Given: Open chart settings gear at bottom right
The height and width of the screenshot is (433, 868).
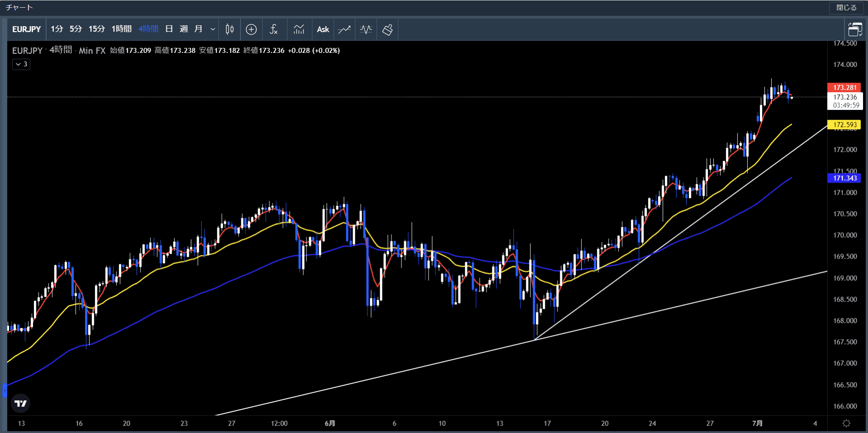Looking at the screenshot, I should (x=846, y=424).
